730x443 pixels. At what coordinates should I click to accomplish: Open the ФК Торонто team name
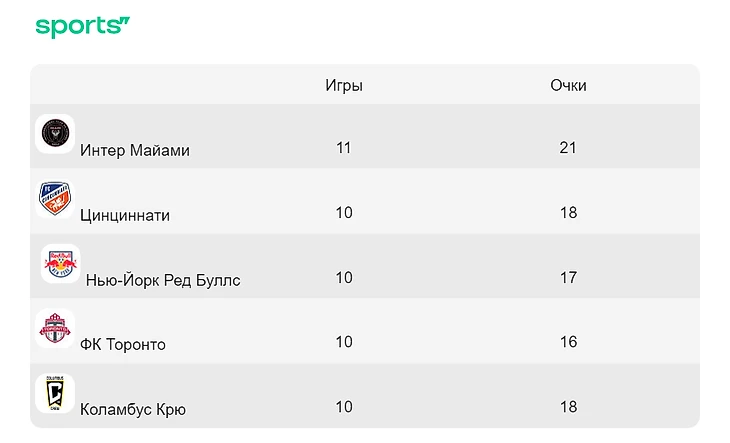tap(123, 344)
